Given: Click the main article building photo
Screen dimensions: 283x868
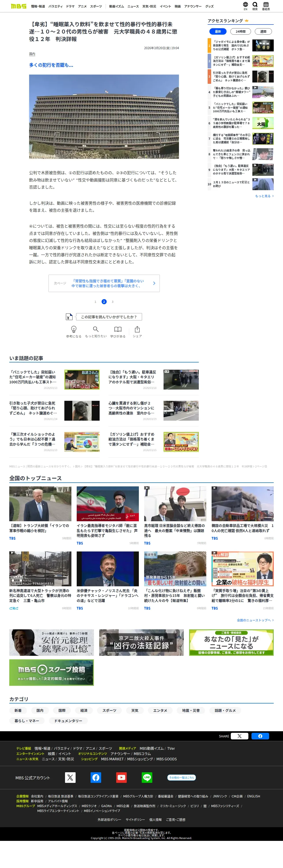Looking at the screenshot, I should coord(104,117).
